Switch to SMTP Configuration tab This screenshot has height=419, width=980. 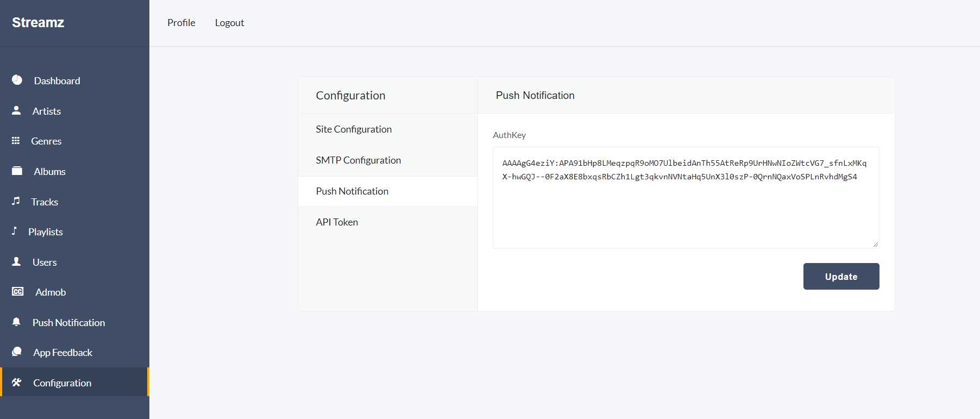coord(358,160)
